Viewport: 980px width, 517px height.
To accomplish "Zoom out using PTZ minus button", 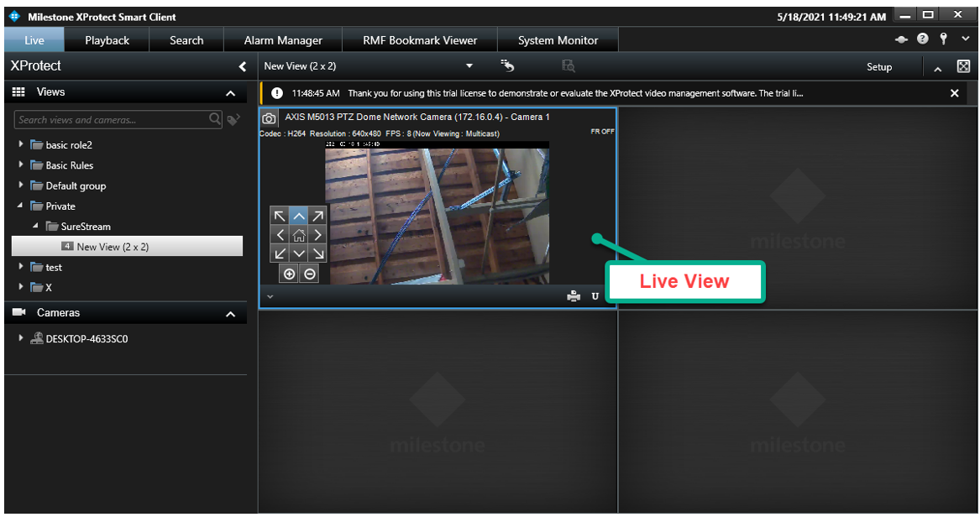I will (310, 274).
